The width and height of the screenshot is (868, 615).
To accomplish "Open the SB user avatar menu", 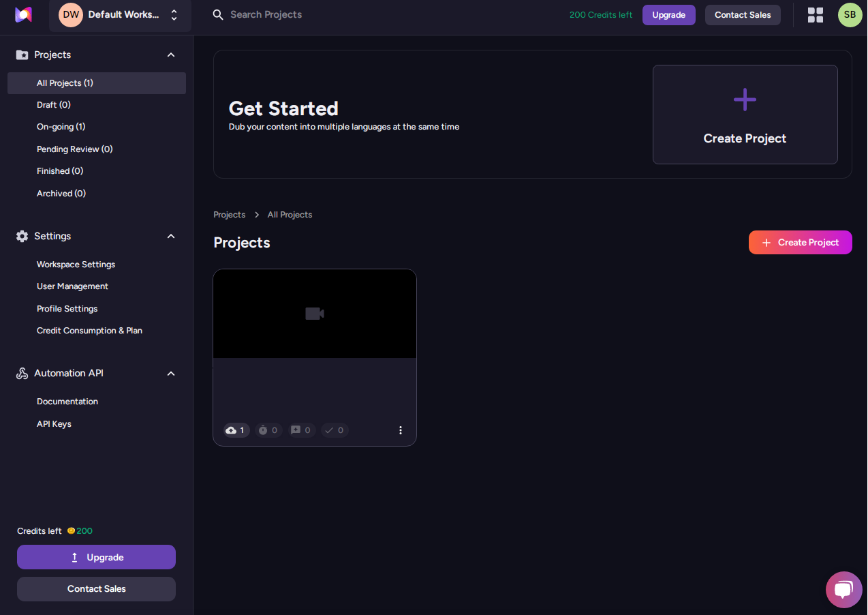I will pos(850,15).
